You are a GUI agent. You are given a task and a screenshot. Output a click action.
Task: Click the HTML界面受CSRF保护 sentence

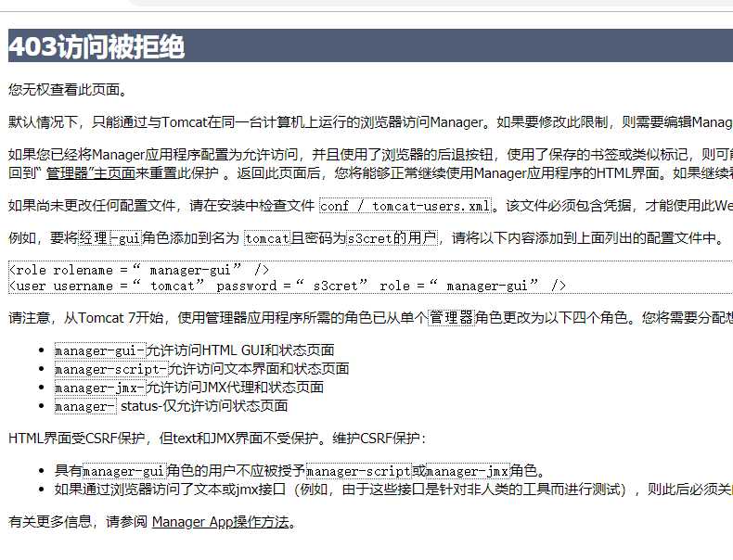coord(217,439)
